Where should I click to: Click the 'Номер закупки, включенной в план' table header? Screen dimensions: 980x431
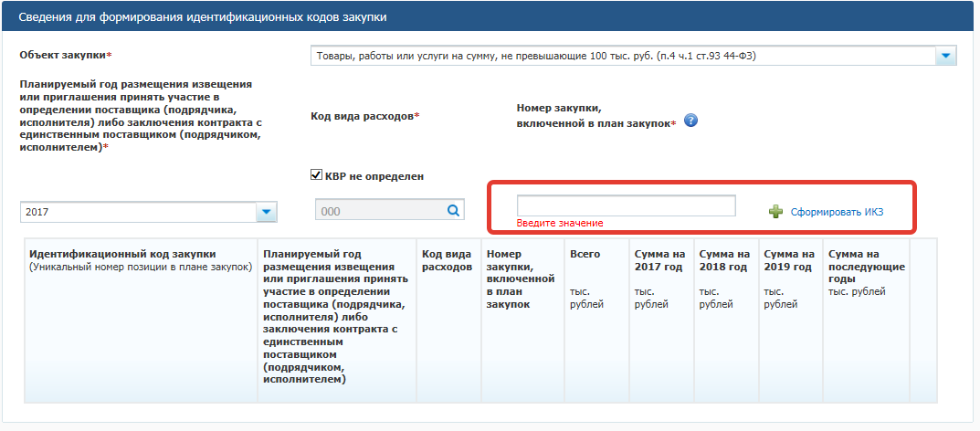pyautogui.click(x=520, y=279)
